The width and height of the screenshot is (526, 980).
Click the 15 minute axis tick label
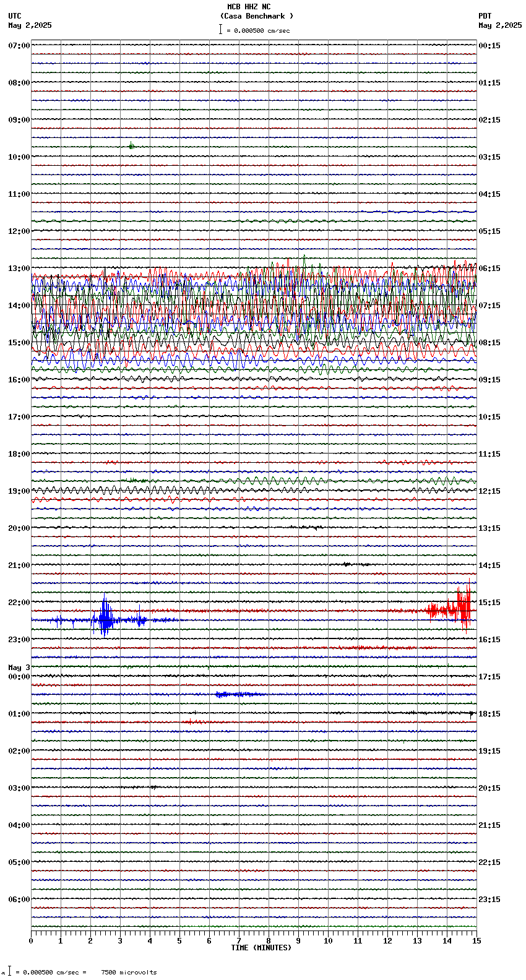coord(476,941)
